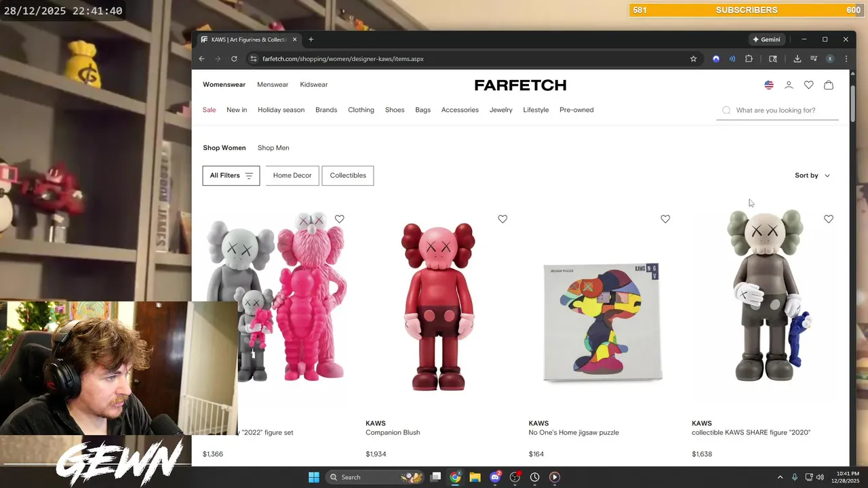Click the Windows taskbar Search box
868x488 pixels.
click(x=375, y=477)
